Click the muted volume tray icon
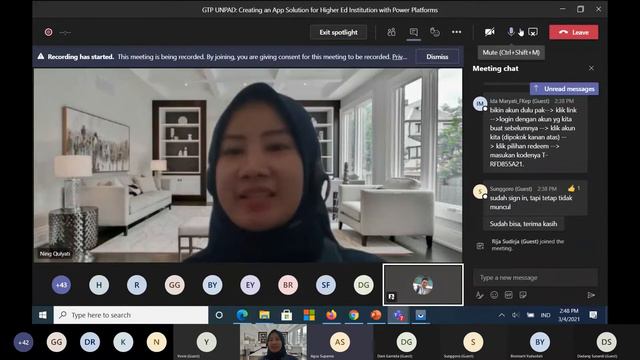This screenshot has height=360, width=640. point(516,315)
